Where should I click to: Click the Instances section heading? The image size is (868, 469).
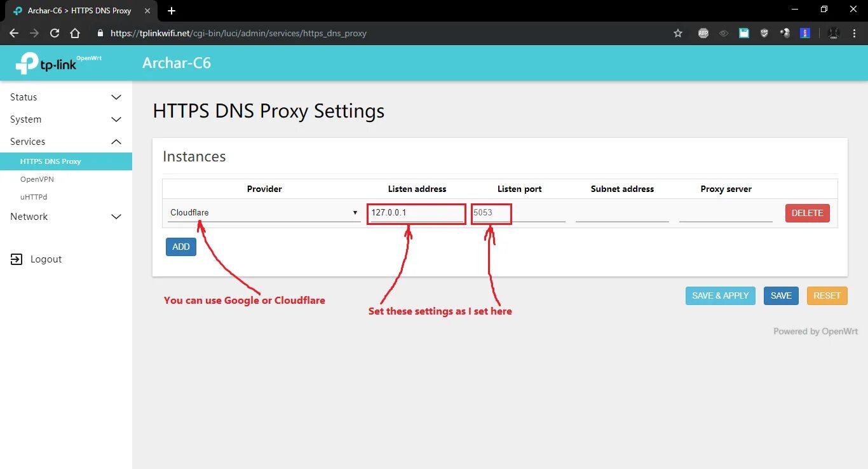(x=194, y=156)
